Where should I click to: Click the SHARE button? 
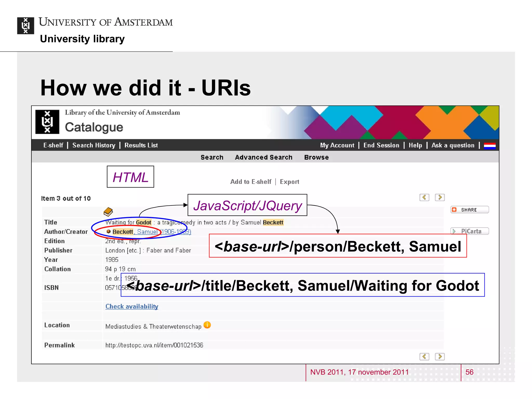click(470, 210)
